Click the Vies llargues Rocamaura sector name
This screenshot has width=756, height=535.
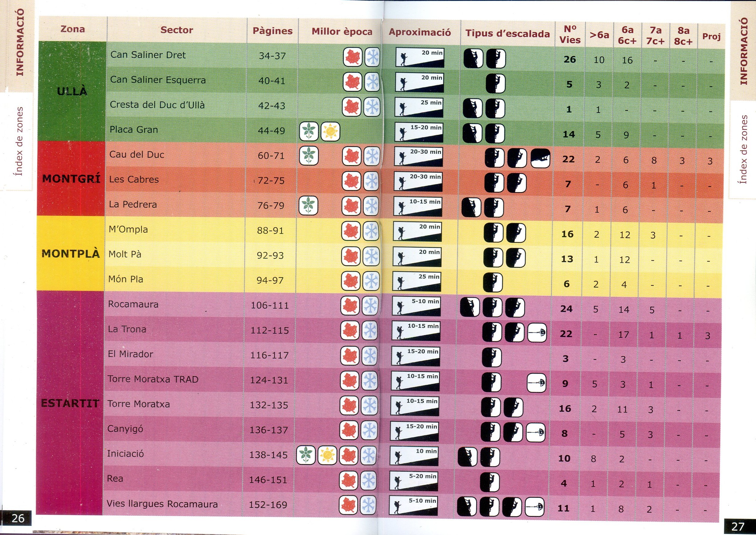[x=162, y=504]
